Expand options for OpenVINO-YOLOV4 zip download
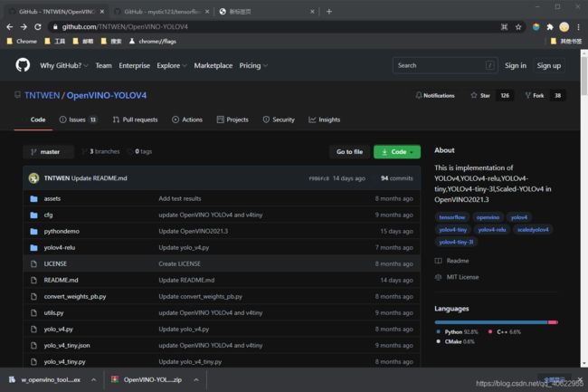 196,379
